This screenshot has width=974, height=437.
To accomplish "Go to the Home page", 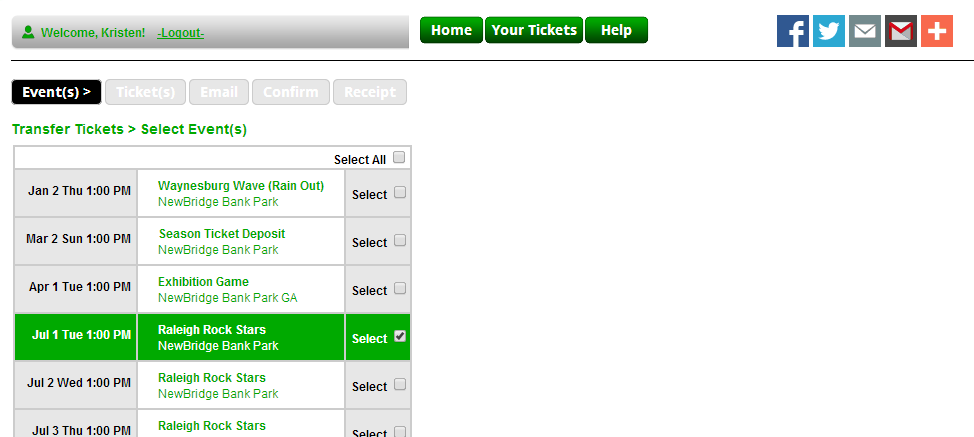I will [451, 30].
